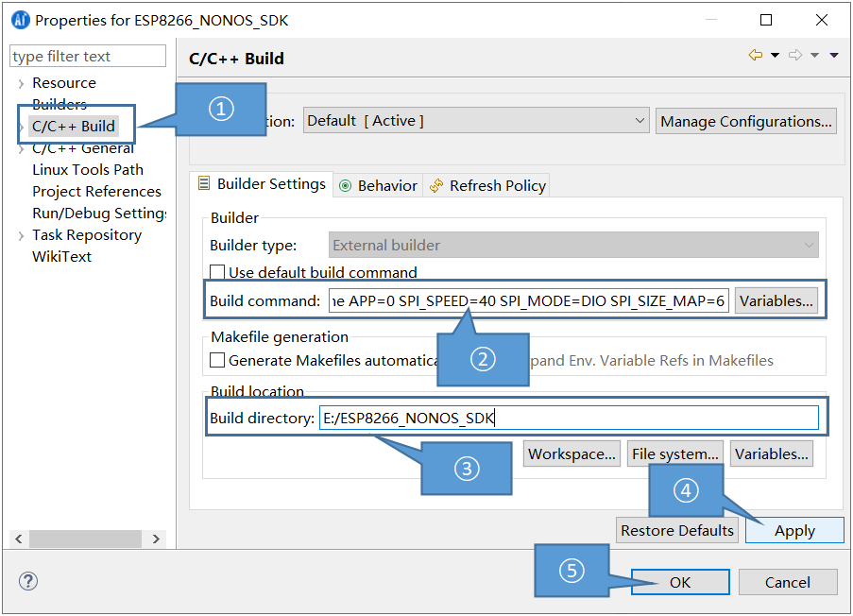
Task: Click the File system button
Action: pos(675,453)
